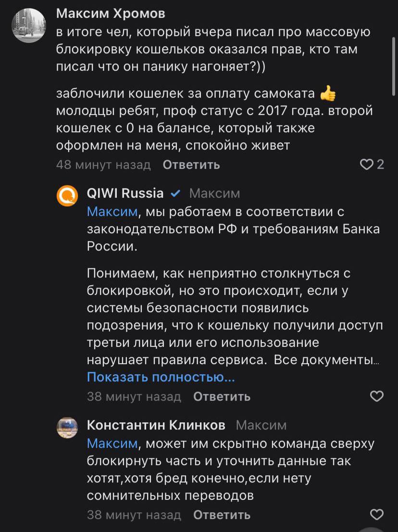This screenshot has width=398, height=532.
Task: Open the Константин Клинков name link
Action: click(156, 425)
